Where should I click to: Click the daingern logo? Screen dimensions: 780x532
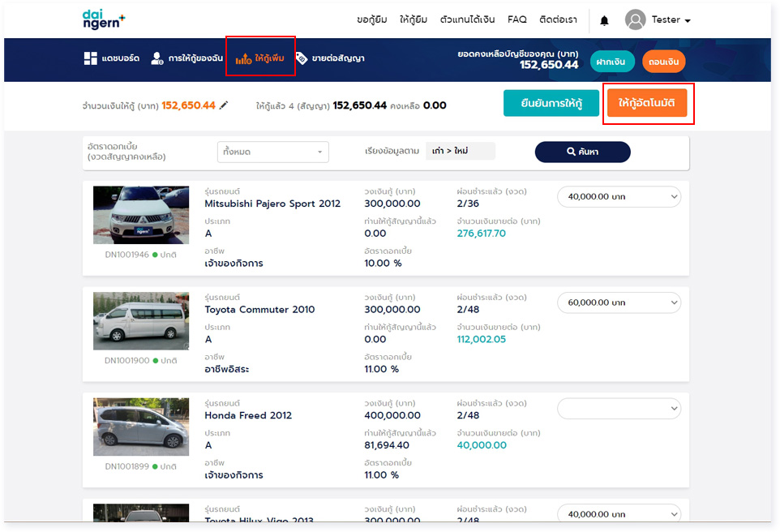(103, 19)
